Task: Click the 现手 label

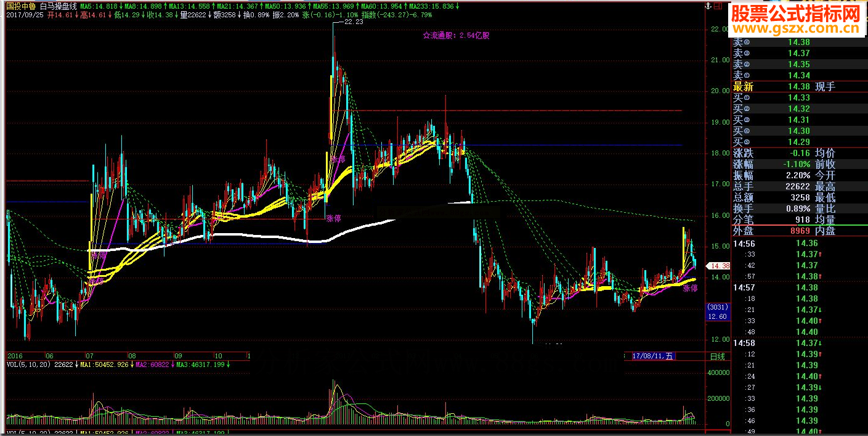Action: pos(825,87)
